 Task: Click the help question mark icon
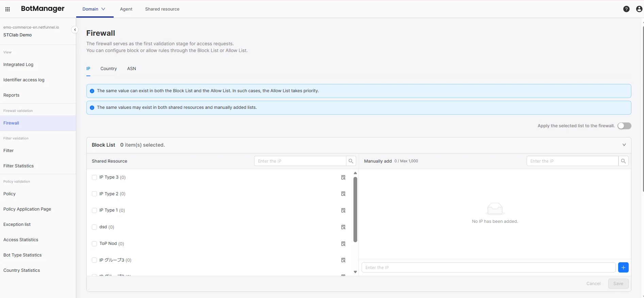(626, 9)
